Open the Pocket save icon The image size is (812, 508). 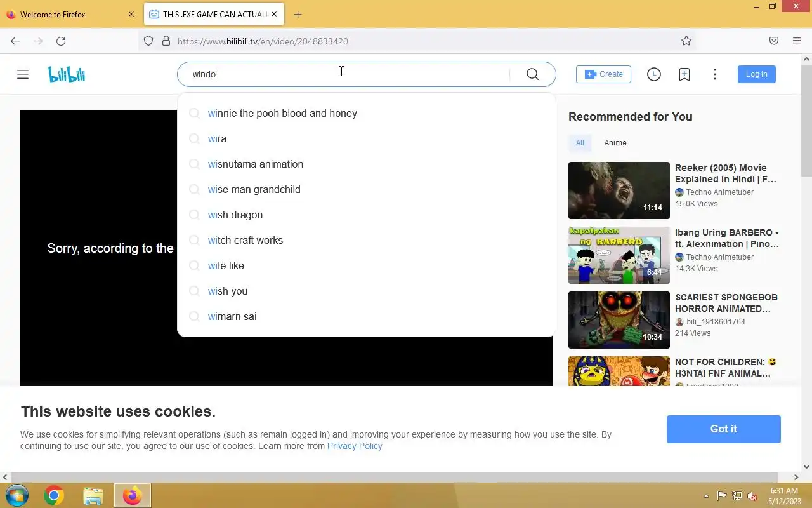tap(774, 41)
